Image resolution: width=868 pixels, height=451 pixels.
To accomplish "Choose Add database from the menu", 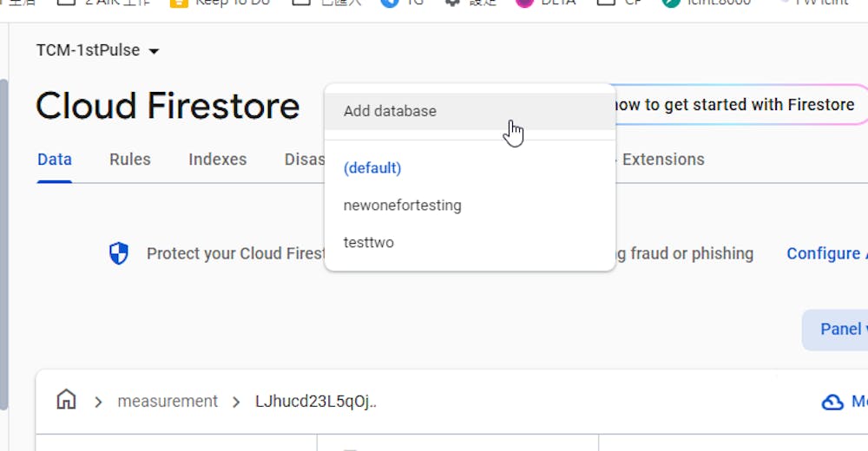I will (470, 111).
